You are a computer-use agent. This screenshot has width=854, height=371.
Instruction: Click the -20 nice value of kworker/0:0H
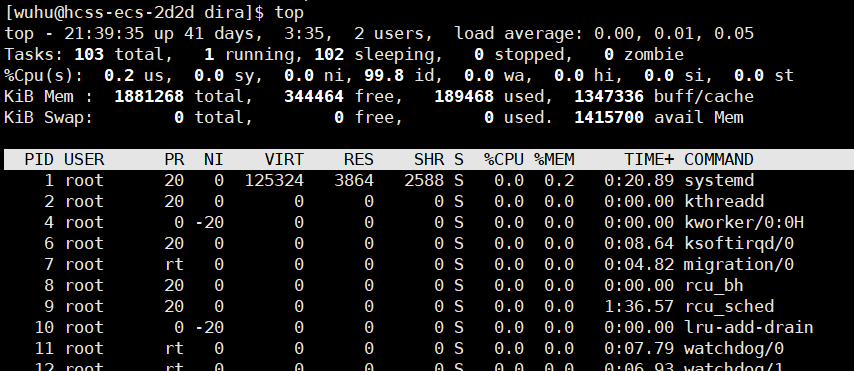click(x=209, y=222)
